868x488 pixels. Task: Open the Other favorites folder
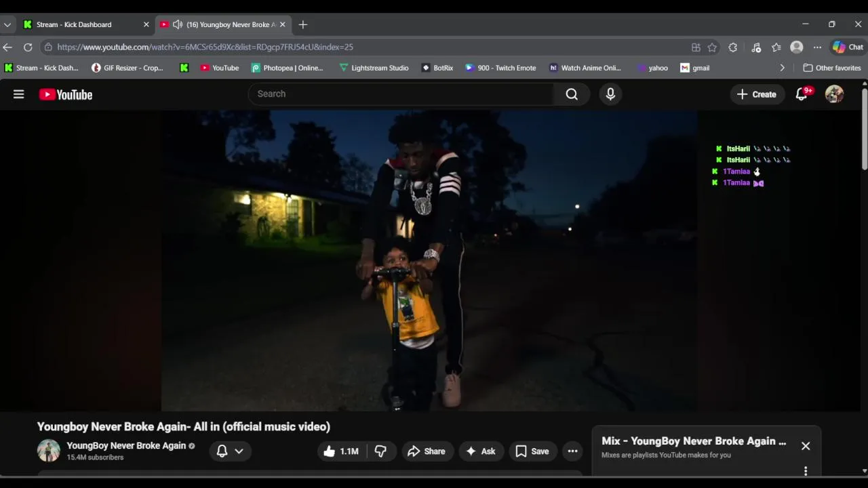[x=832, y=68]
